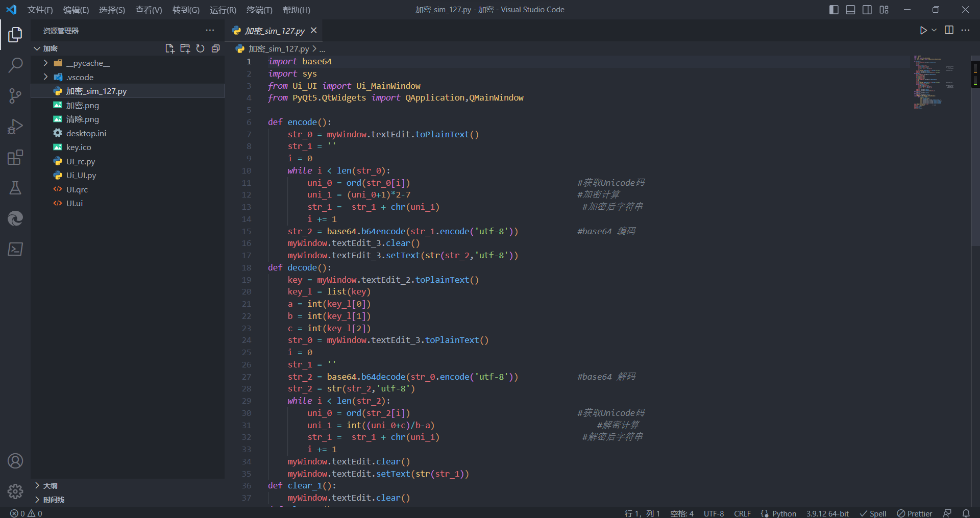The width and height of the screenshot is (980, 518).
Task: Open the Source Control view
Action: [x=15, y=95]
